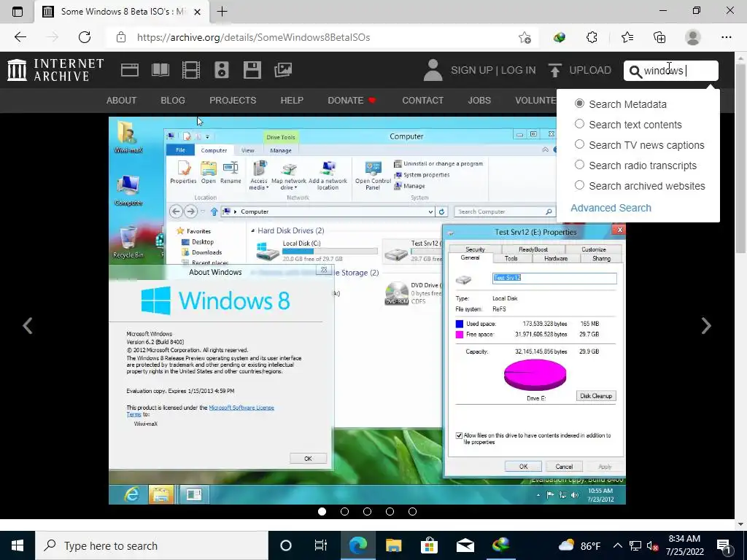Click the SIGN UP link
747x560 pixels.
(472, 71)
